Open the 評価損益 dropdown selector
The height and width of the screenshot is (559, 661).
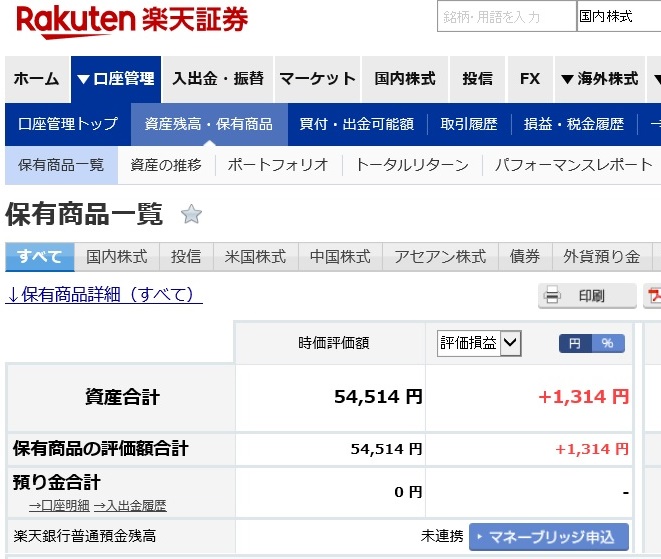click(x=479, y=343)
